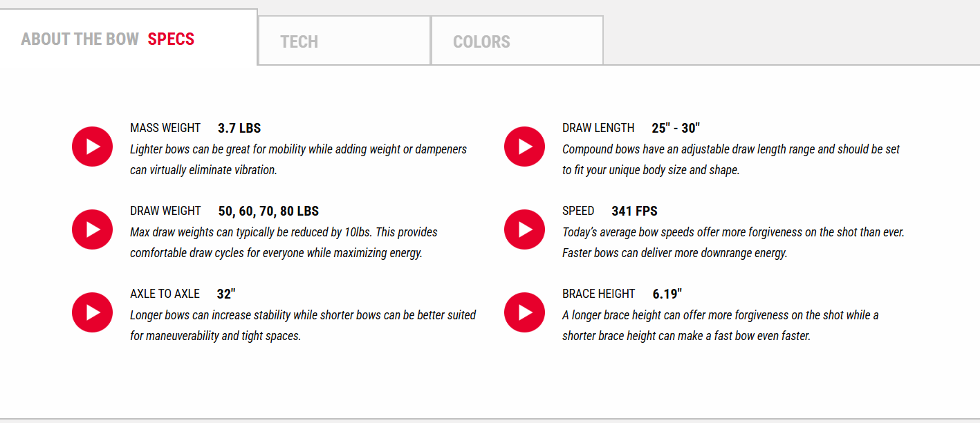Click the Draw Length heading
The width and height of the screenshot is (980, 423).
598,128
